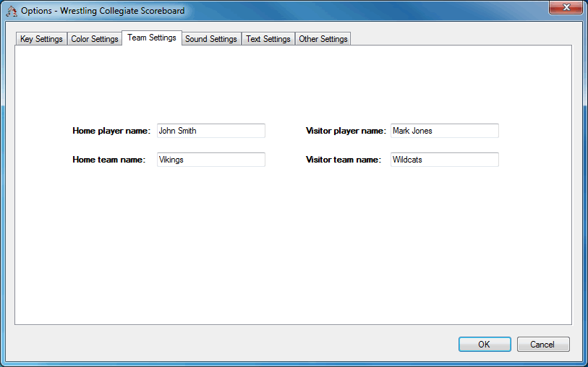
Task: Open the Other Settings tab
Action: pyautogui.click(x=323, y=39)
